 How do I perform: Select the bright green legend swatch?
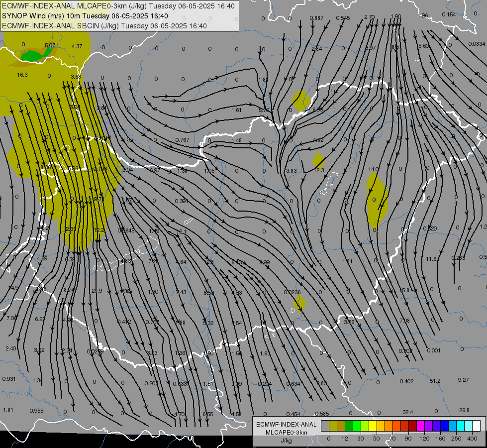click(x=357, y=426)
